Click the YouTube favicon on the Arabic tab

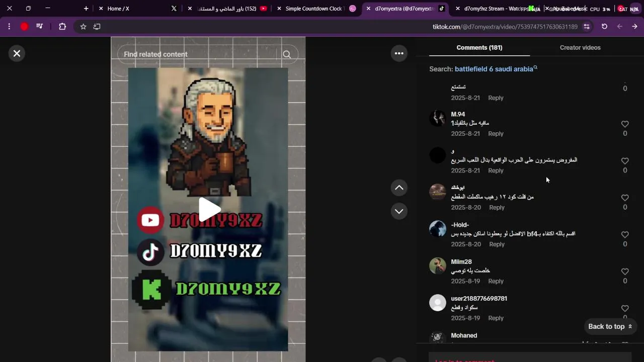tap(264, 9)
